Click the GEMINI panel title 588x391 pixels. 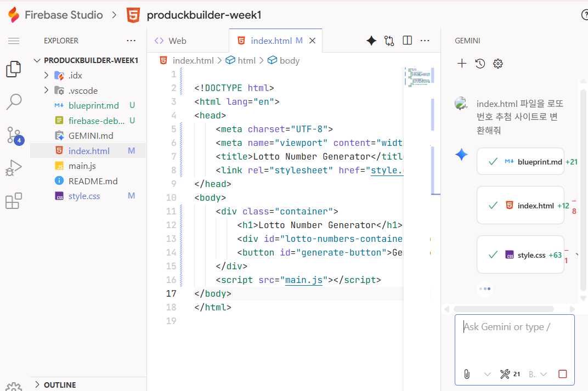467,41
